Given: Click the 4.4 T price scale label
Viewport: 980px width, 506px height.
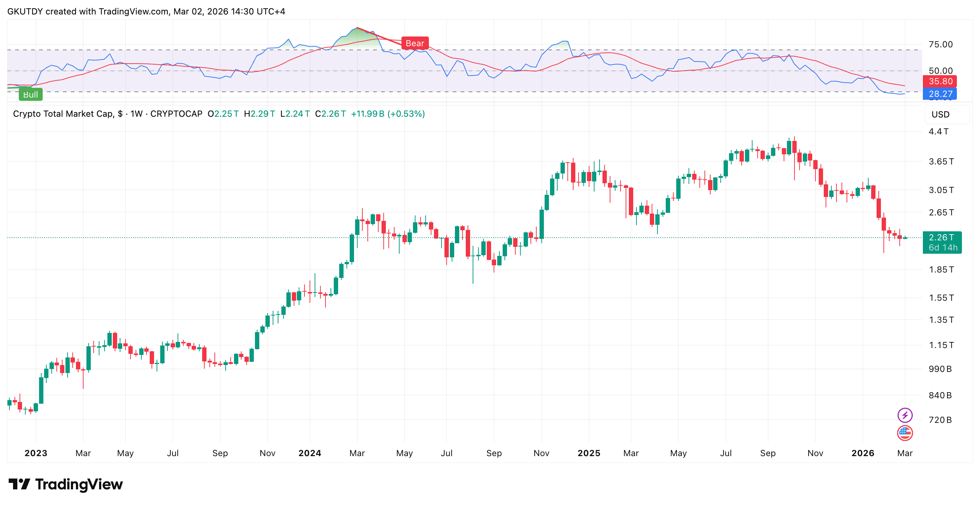Looking at the screenshot, I should (x=938, y=132).
